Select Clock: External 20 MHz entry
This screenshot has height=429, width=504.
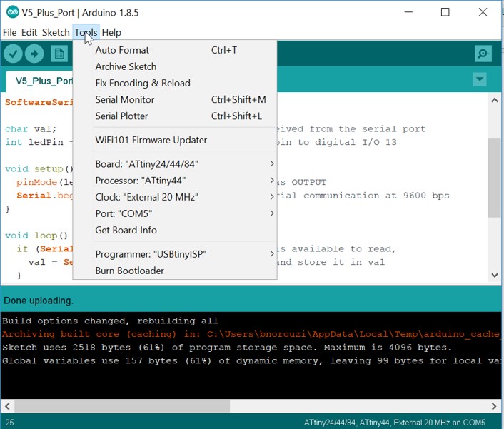(x=175, y=197)
